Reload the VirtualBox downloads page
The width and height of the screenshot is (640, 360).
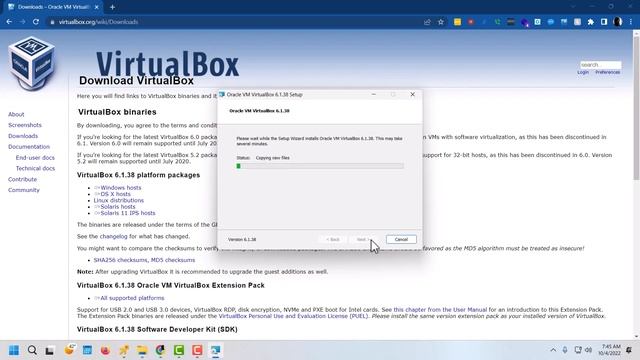[x=36, y=22]
